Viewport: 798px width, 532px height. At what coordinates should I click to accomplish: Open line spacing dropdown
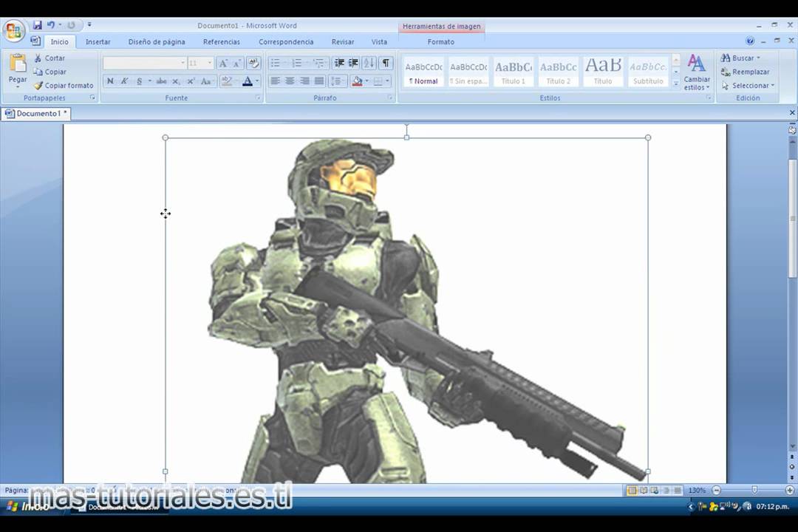[338, 81]
